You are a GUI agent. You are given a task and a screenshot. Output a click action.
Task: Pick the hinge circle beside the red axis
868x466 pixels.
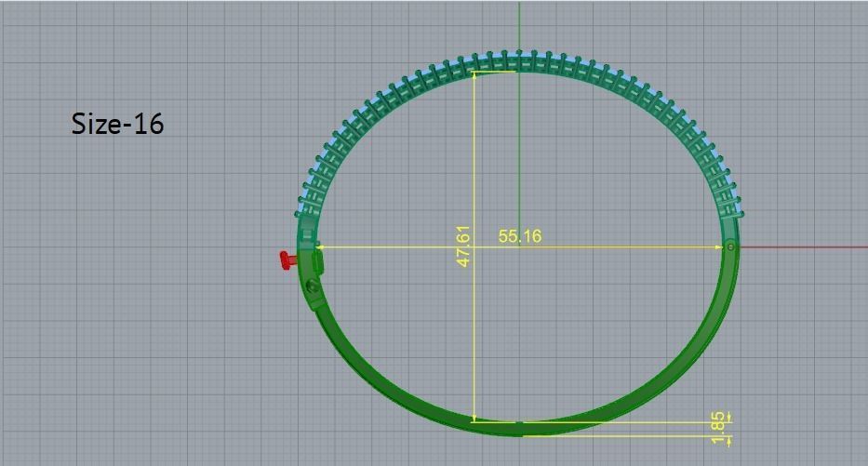coord(730,246)
